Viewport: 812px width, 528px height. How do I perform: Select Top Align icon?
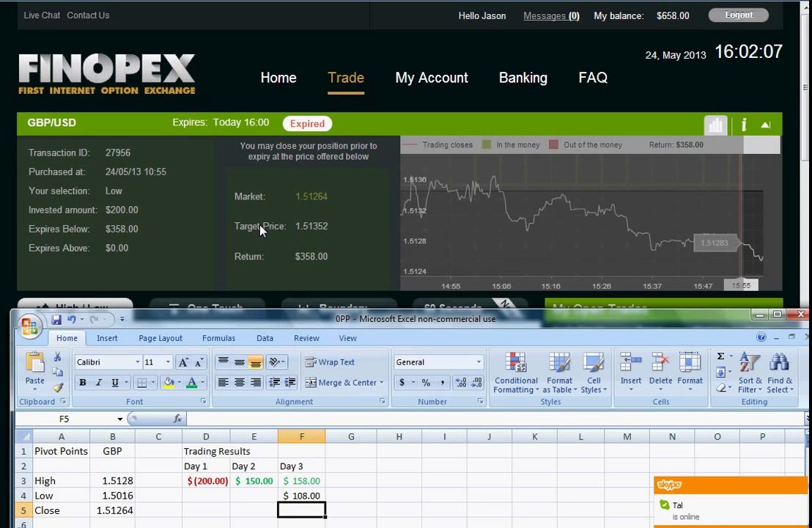(224, 362)
